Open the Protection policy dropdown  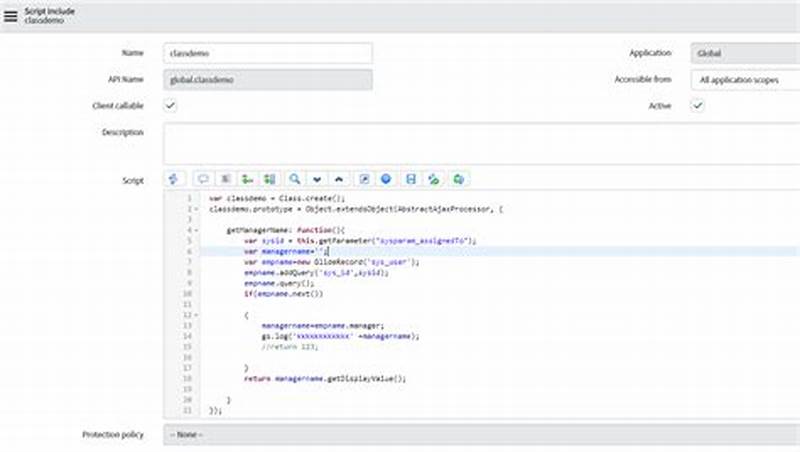tap(482, 435)
